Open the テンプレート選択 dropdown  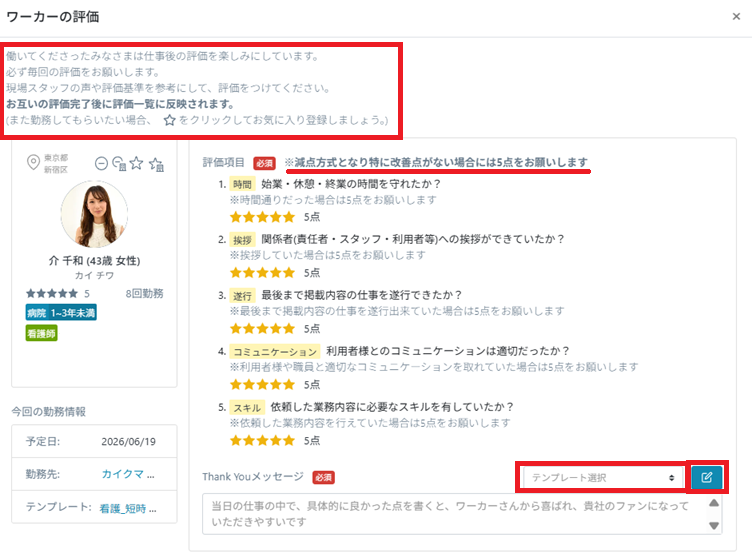click(x=603, y=477)
